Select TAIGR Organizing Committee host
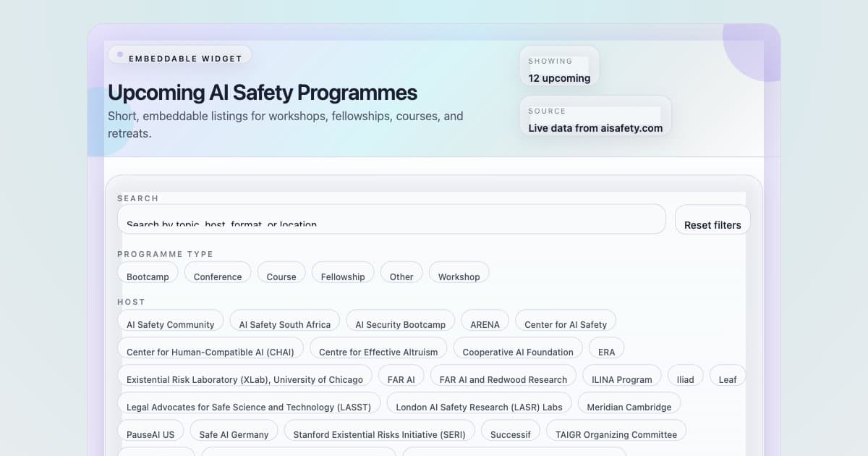 [616, 431]
